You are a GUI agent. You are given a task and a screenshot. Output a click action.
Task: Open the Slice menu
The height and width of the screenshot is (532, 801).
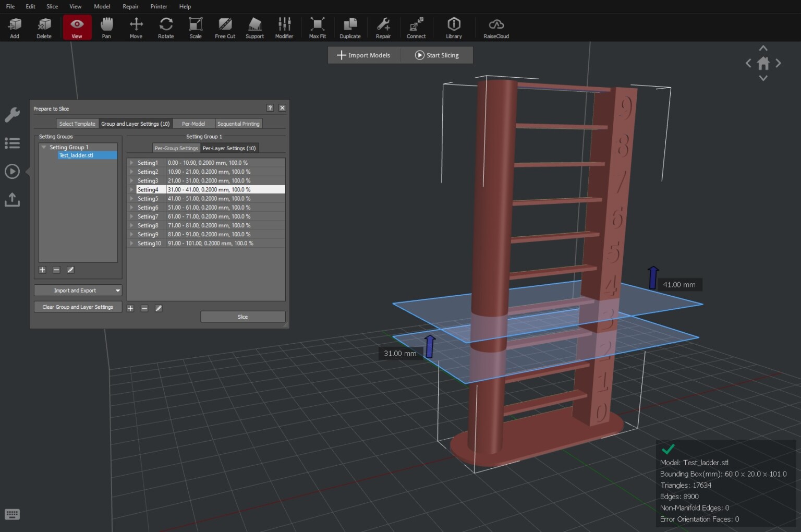[x=52, y=6]
